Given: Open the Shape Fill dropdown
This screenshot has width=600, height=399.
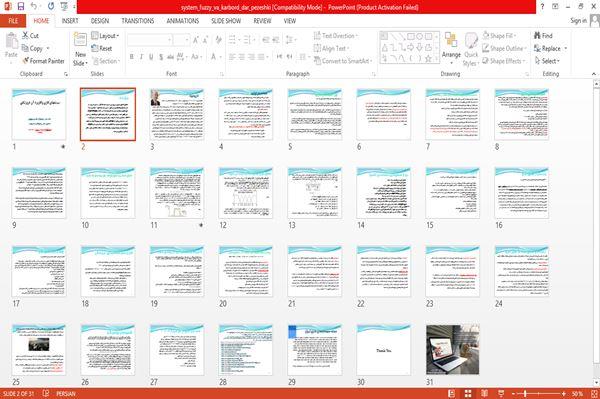Looking at the screenshot, I should pos(499,36).
